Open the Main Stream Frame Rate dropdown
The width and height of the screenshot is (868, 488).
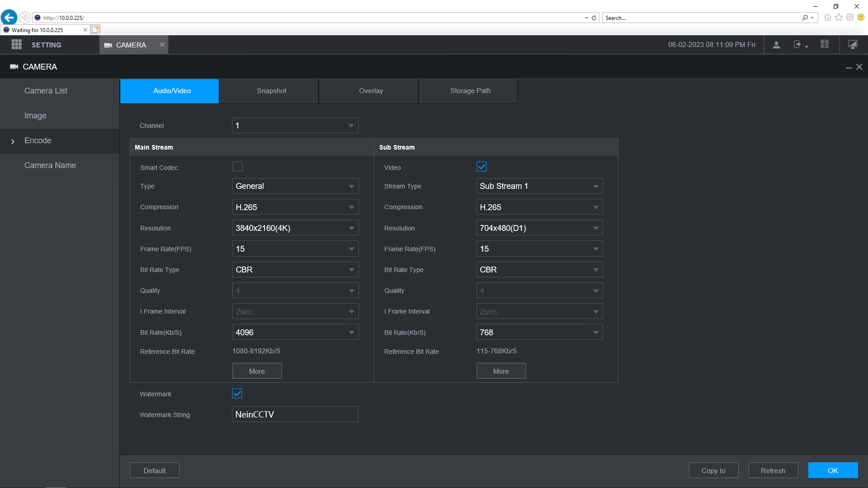coord(295,249)
